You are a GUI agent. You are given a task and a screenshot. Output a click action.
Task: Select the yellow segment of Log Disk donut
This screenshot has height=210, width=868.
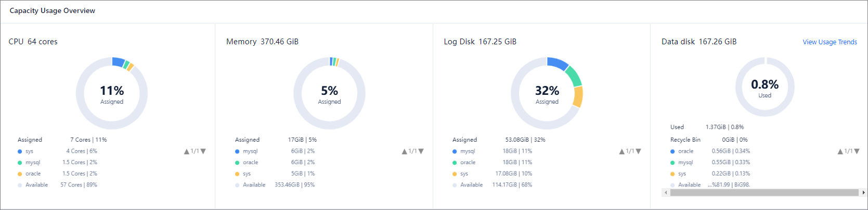pyautogui.click(x=578, y=97)
